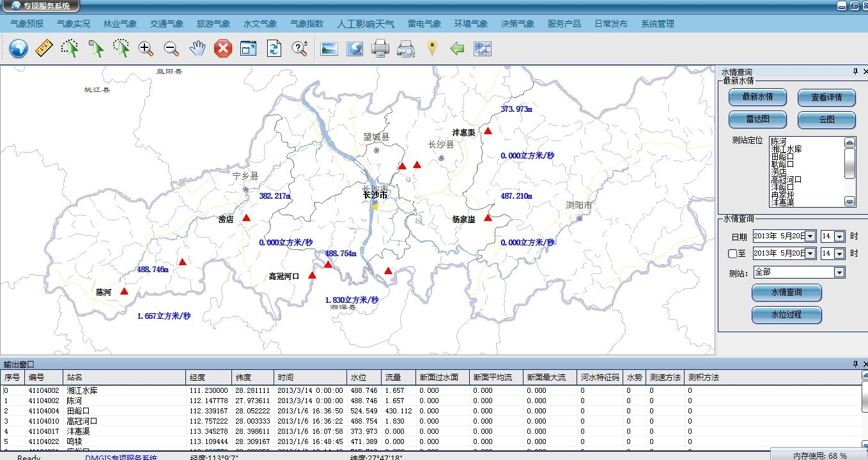Click the red stop/clear icon
The width and height of the screenshot is (868, 460).
pyautogui.click(x=222, y=49)
